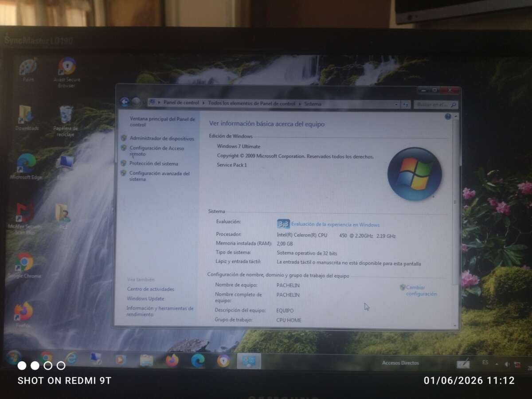Open the media player taskbar icon
Image resolution: width=532 pixels, height=399 pixels.
[121, 360]
